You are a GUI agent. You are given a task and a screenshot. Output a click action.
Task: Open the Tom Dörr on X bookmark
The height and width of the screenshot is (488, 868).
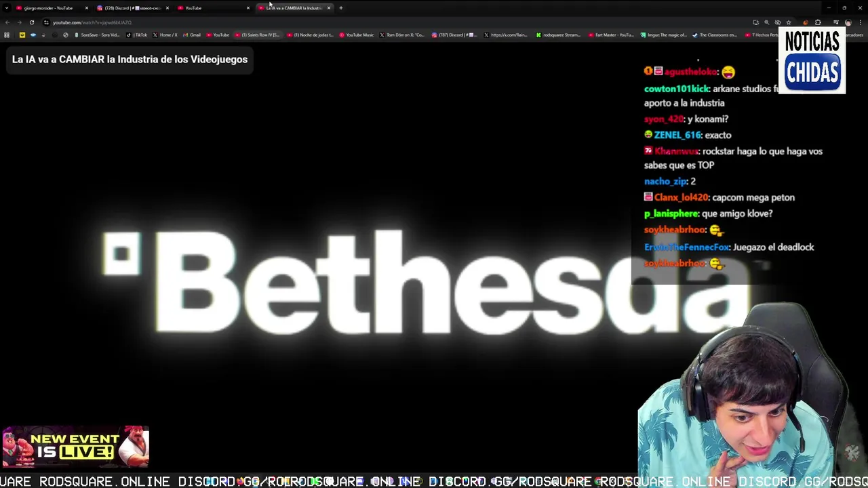[x=402, y=35]
